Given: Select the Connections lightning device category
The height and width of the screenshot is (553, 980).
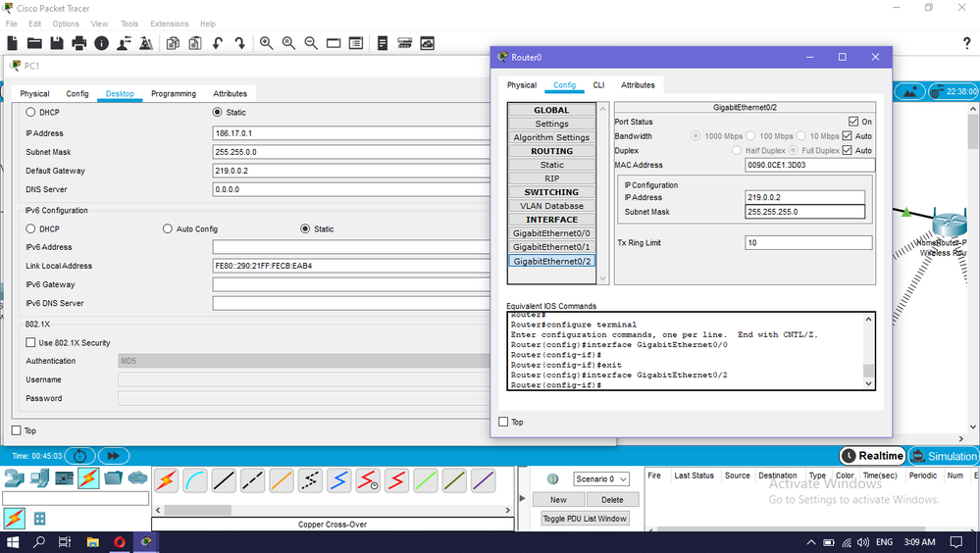Looking at the screenshot, I should click(88, 478).
